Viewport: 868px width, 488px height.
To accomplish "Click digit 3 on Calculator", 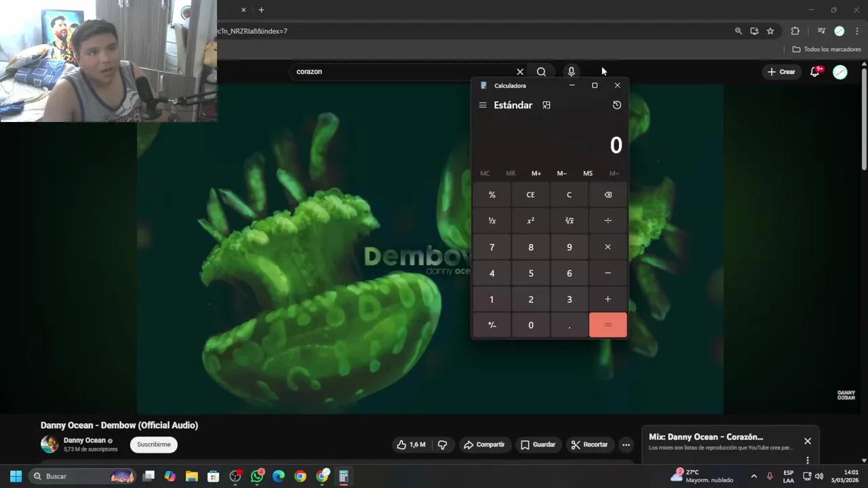I will tap(569, 299).
